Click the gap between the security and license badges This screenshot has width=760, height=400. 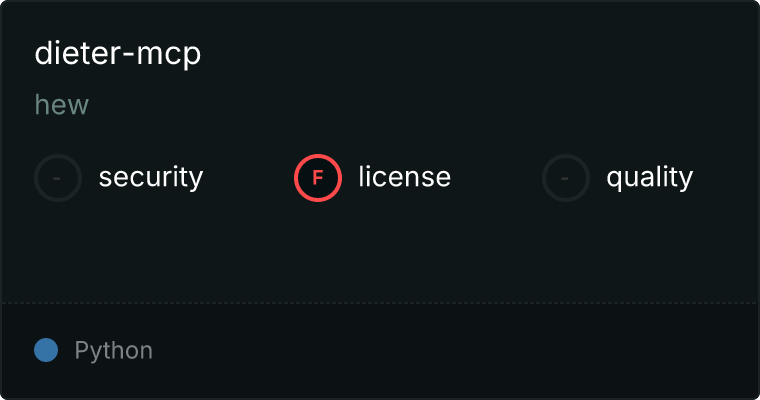[249, 178]
